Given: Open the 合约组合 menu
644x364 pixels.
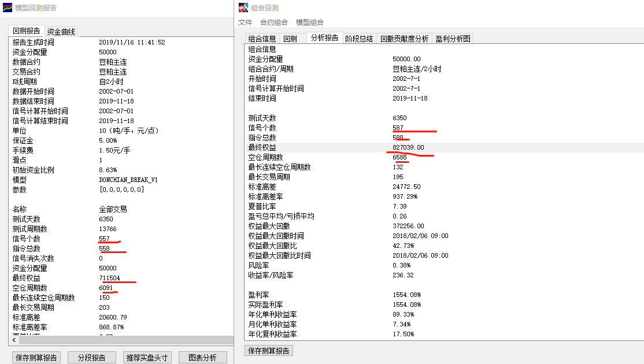Looking at the screenshot, I should coord(274,22).
